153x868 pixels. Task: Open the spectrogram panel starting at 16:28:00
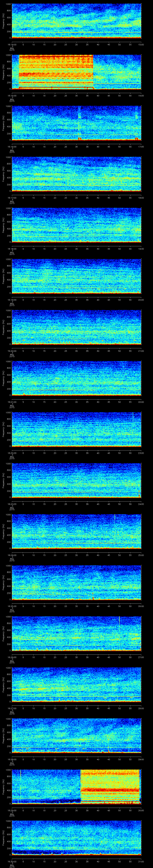coord(77,736)
